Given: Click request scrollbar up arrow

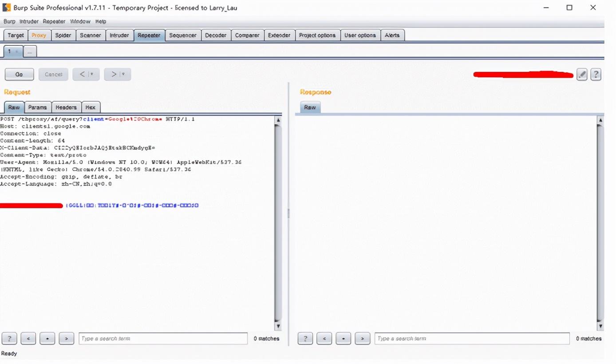Looking at the screenshot, I should click(278, 120).
